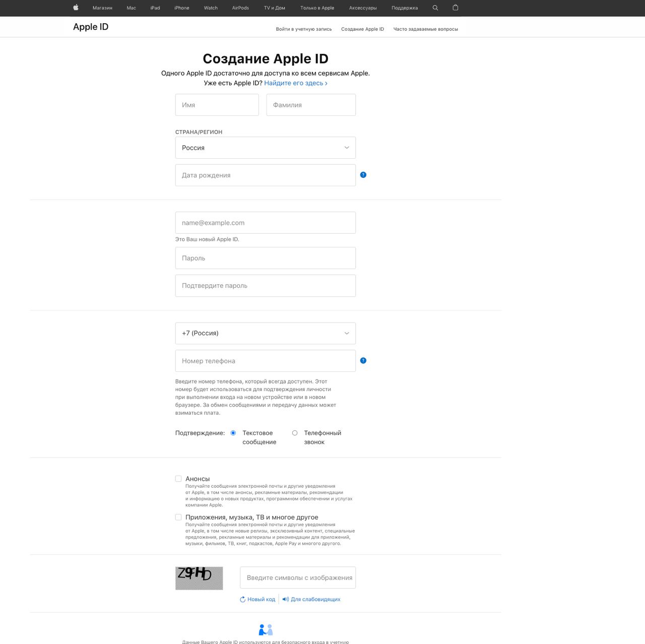Open Watch in top navigation
645x644 pixels.
(x=211, y=8)
